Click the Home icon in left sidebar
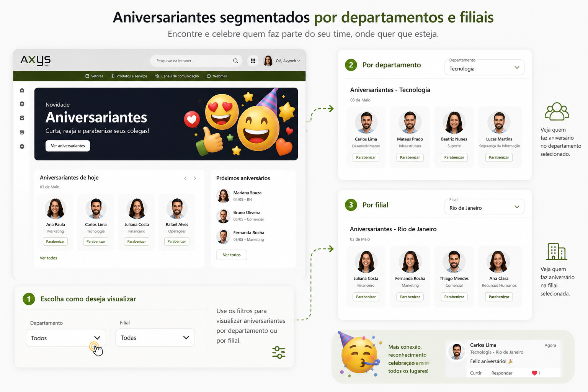 (x=22, y=90)
